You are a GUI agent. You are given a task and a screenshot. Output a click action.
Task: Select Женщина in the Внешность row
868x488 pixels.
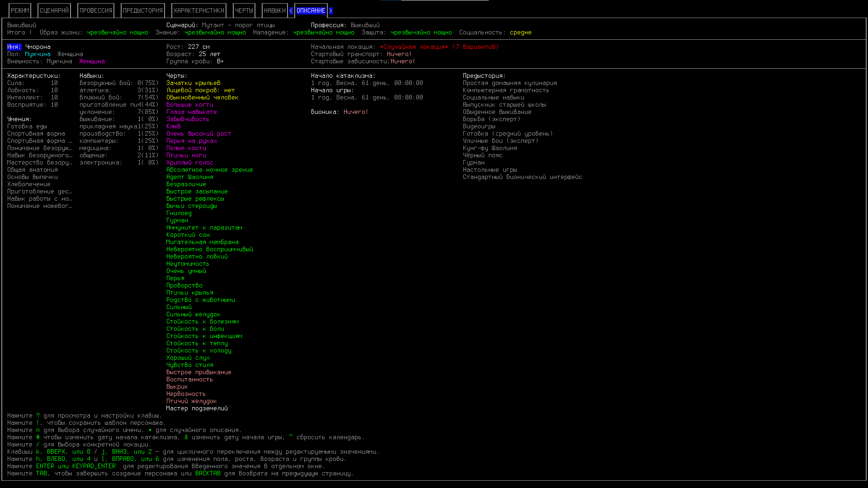[92, 61]
